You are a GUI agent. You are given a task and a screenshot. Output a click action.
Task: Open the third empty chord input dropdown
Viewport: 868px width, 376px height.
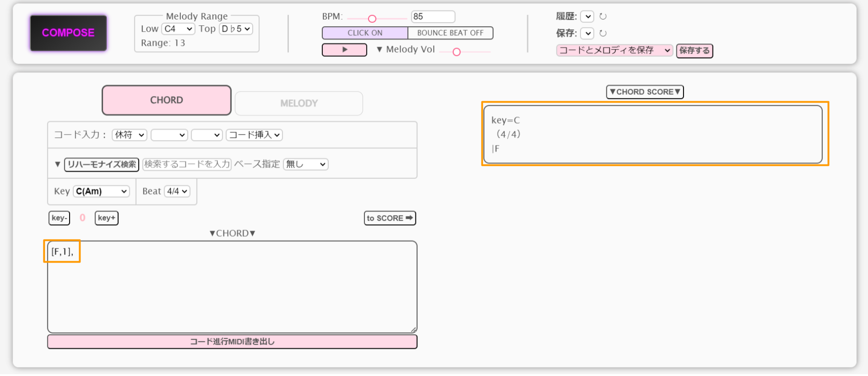(x=207, y=135)
